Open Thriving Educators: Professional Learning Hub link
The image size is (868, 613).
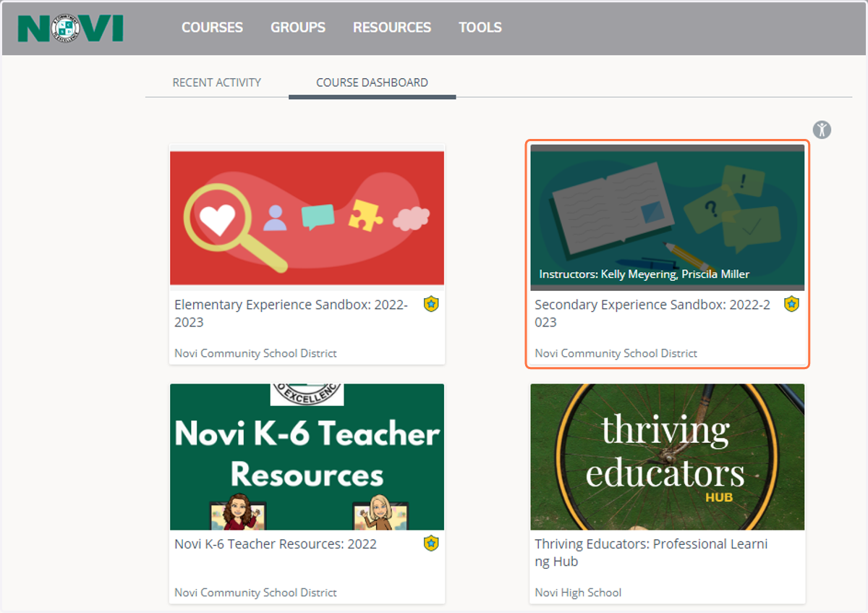coord(651,553)
